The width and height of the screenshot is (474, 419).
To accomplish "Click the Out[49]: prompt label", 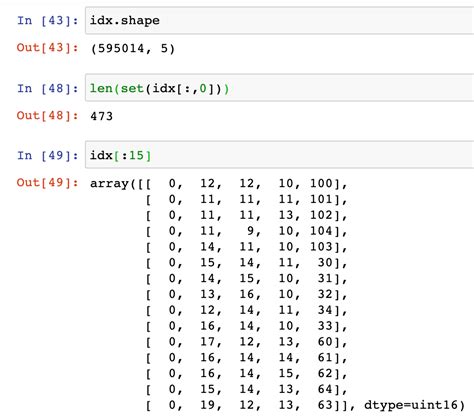I will pyautogui.click(x=48, y=183).
